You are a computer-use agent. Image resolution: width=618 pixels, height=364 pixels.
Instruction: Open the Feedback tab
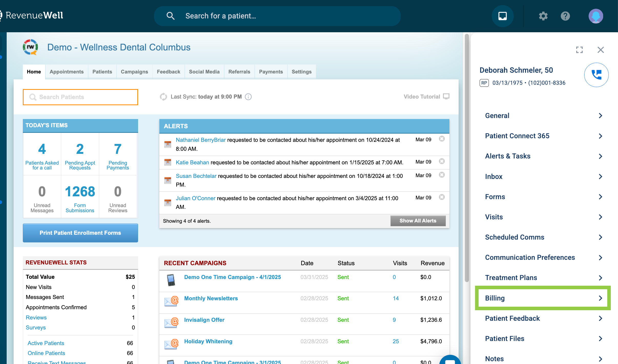pos(169,72)
